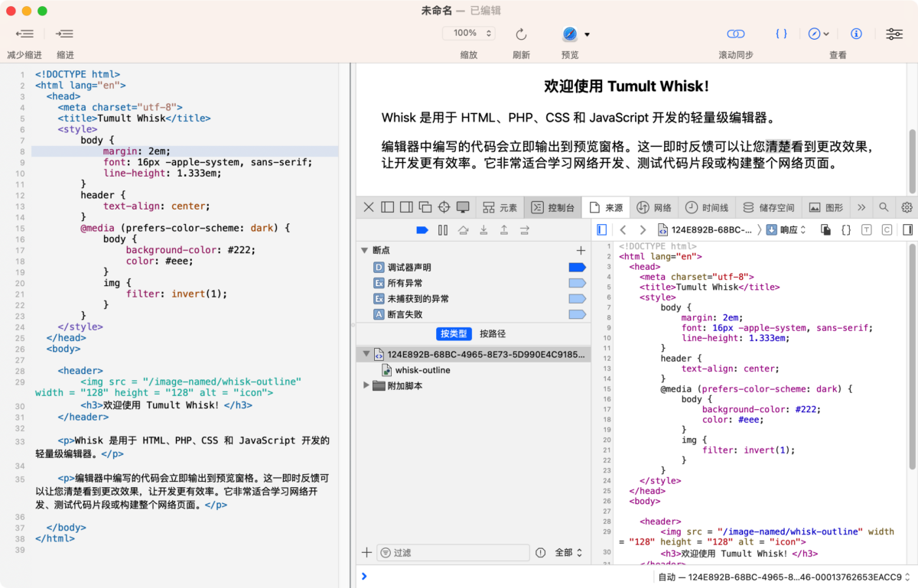Click the device settings monitor icon
The height and width of the screenshot is (588, 918).
point(463,207)
